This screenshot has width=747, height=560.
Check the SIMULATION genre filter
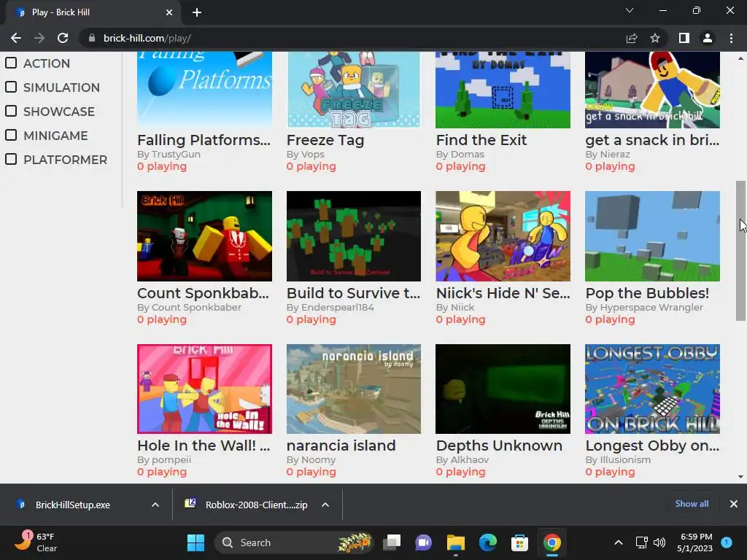(x=11, y=87)
